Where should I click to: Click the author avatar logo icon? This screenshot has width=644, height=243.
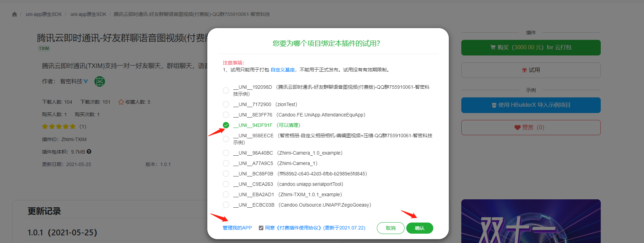pyautogui.click(x=100, y=81)
